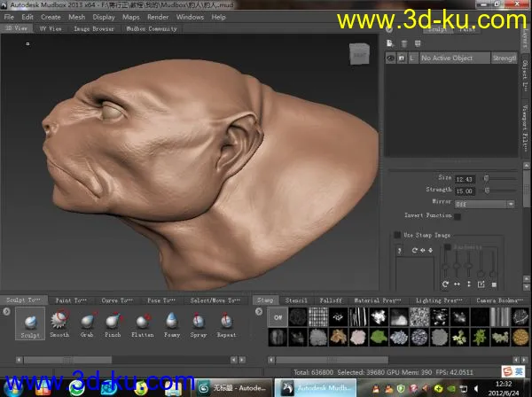Toggle layer visibility eye icon
This screenshot has height=397, width=532.
point(391,58)
